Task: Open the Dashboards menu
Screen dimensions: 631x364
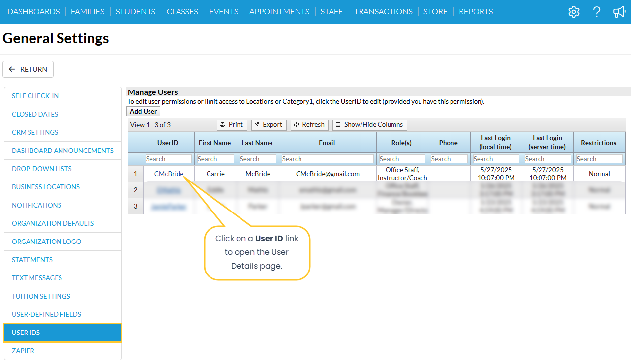Action: tap(33, 11)
